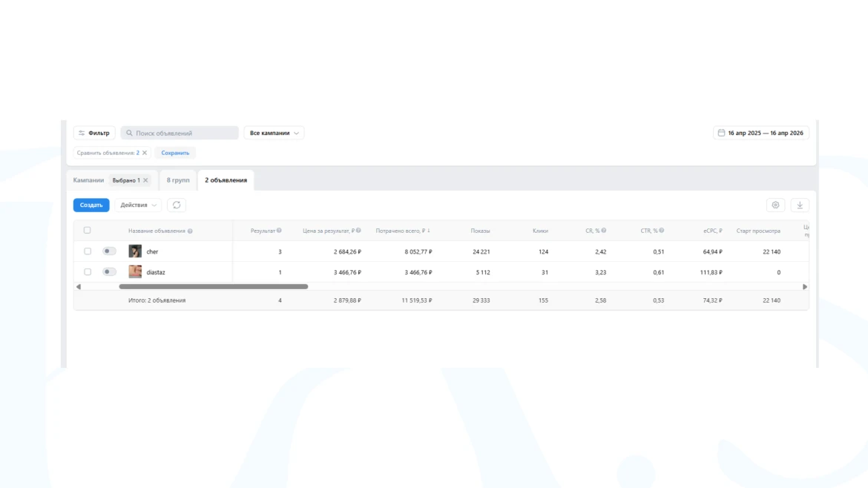
Task: Click the 'eCPC, ₽' column header
Action: coord(713,231)
